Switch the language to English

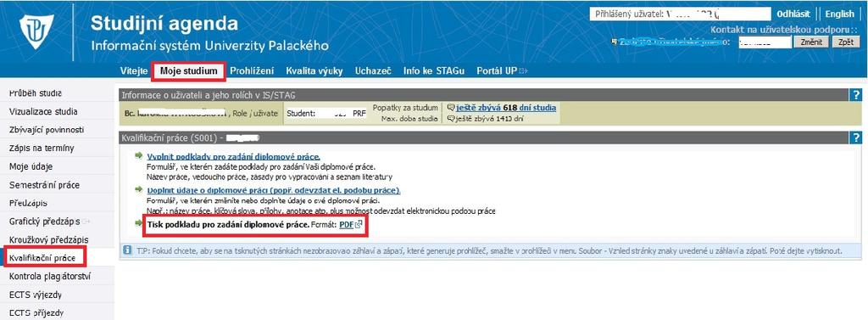(x=840, y=14)
